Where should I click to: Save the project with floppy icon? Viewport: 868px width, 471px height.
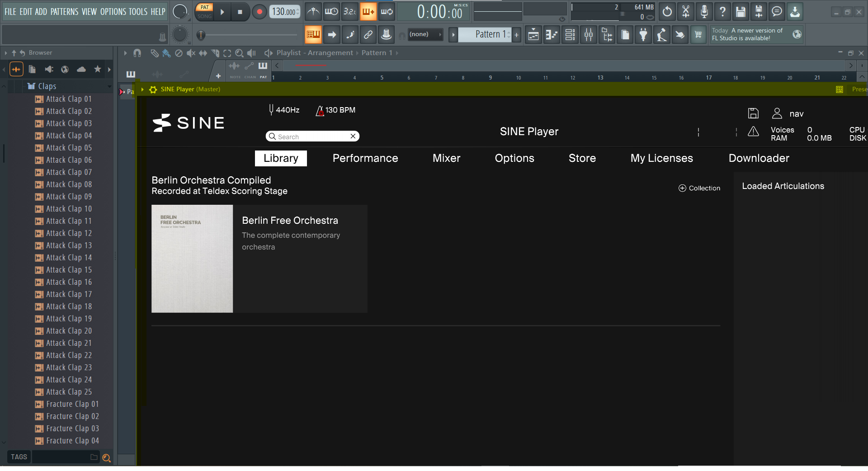point(741,12)
